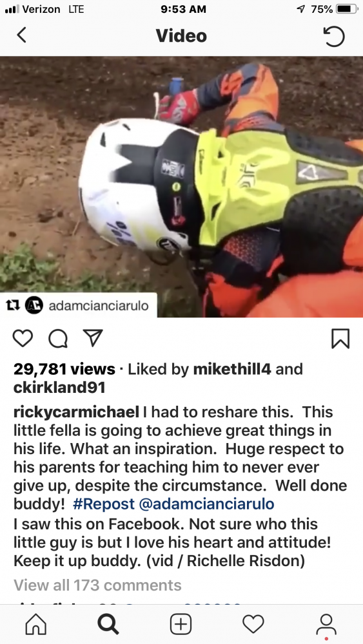Open the Activity heart tab in the bottom bar

tap(253, 624)
